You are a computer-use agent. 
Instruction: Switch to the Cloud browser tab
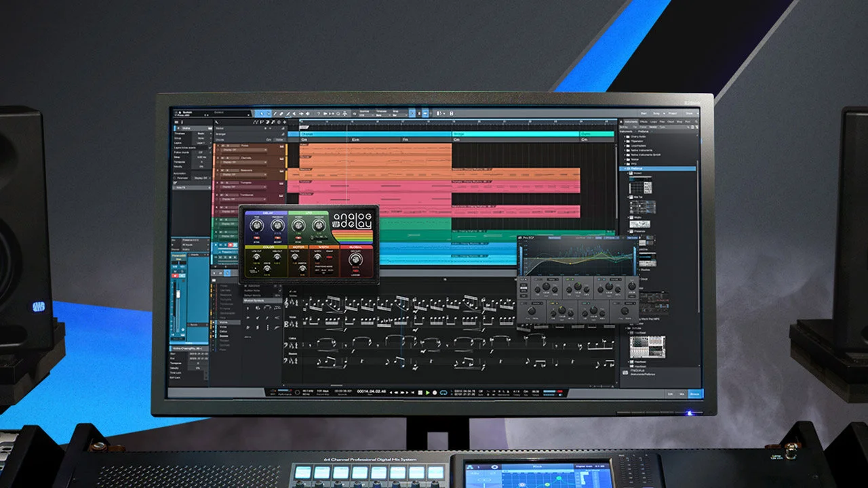pos(671,122)
